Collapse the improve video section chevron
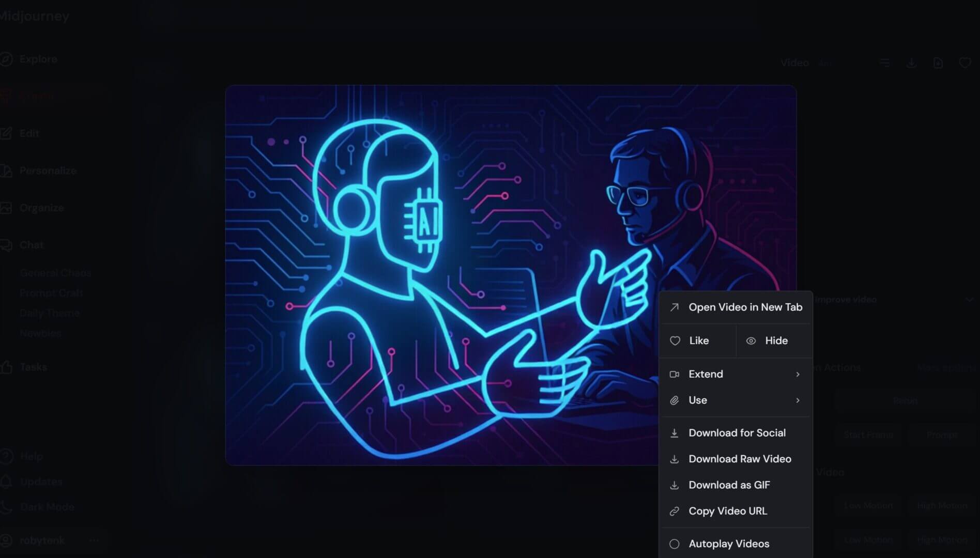The image size is (980, 558). (x=969, y=300)
